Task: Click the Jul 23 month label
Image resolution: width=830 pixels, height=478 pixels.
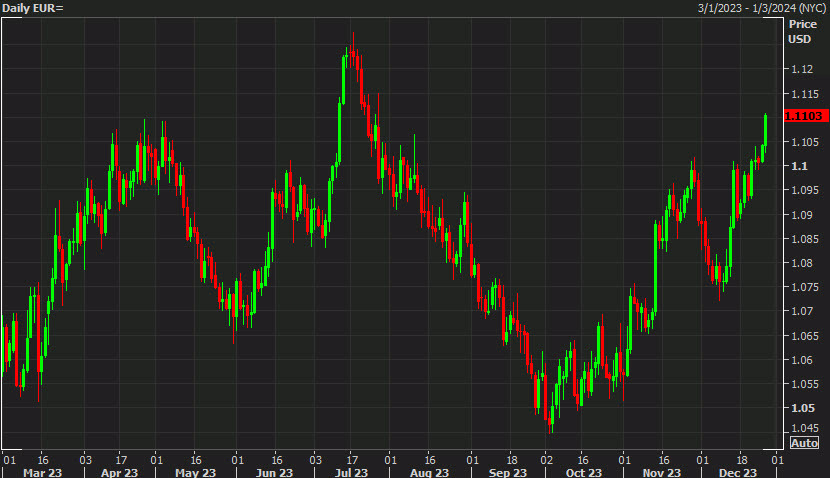Action: (351, 472)
